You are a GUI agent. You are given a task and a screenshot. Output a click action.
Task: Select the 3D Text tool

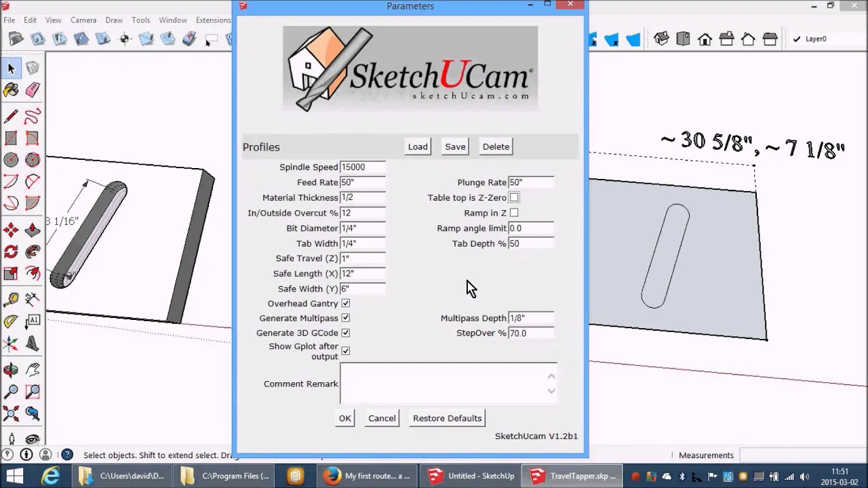(x=33, y=344)
